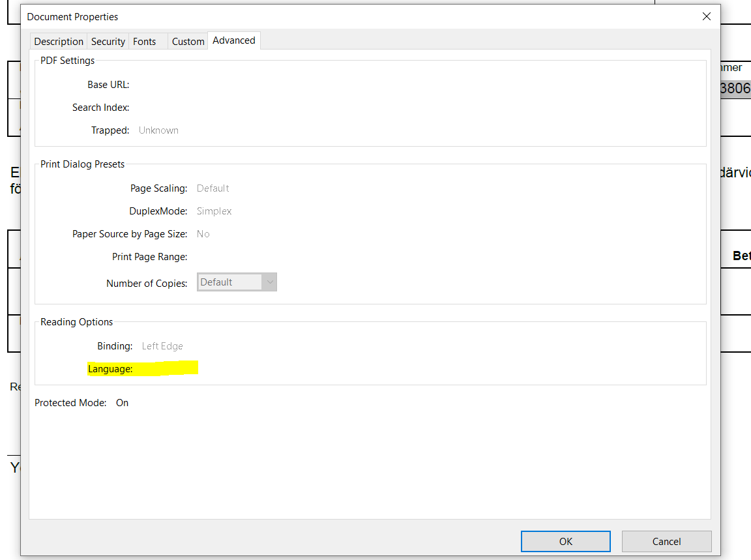Open the Security tab

108,41
